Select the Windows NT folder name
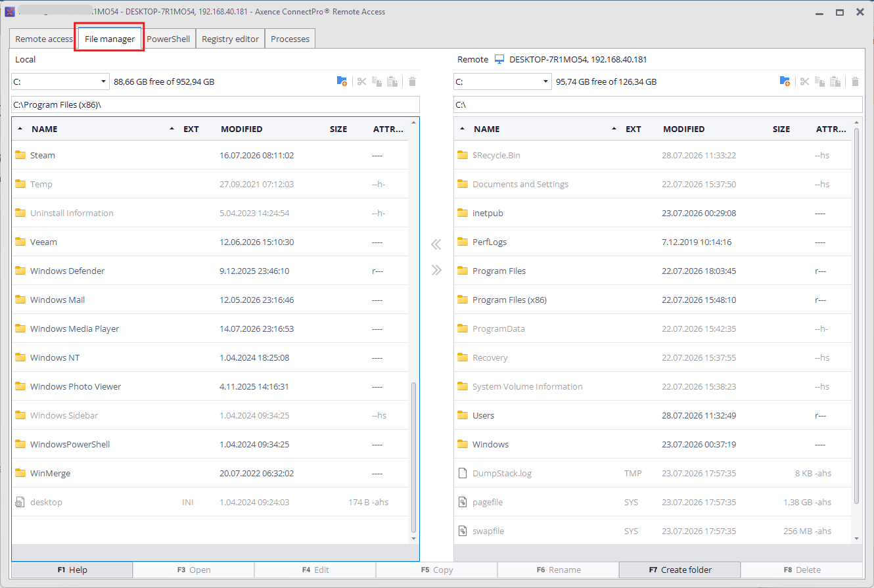 pyautogui.click(x=55, y=357)
